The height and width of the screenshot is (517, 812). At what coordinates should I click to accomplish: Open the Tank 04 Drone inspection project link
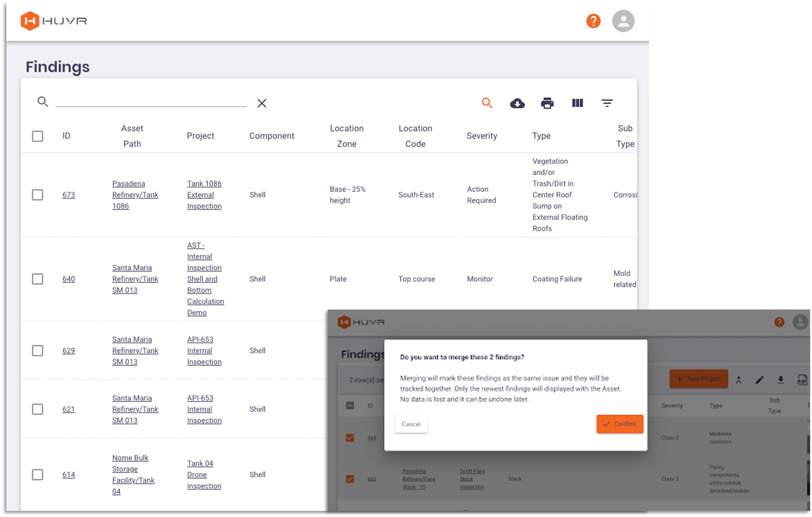point(204,475)
